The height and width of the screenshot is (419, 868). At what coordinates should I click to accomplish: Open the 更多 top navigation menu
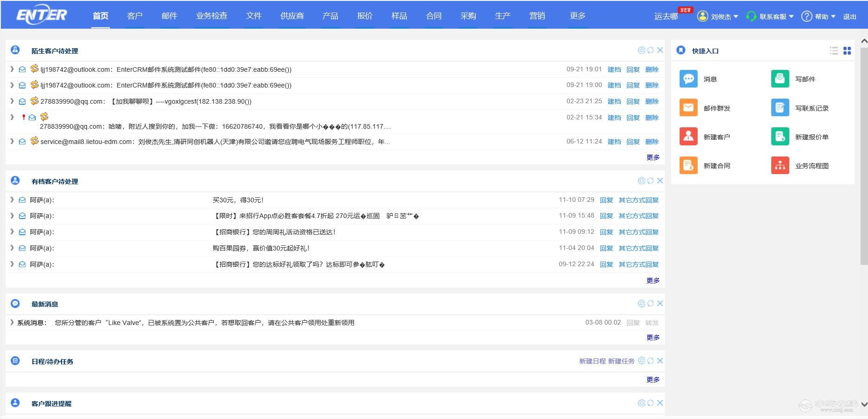click(x=578, y=16)
